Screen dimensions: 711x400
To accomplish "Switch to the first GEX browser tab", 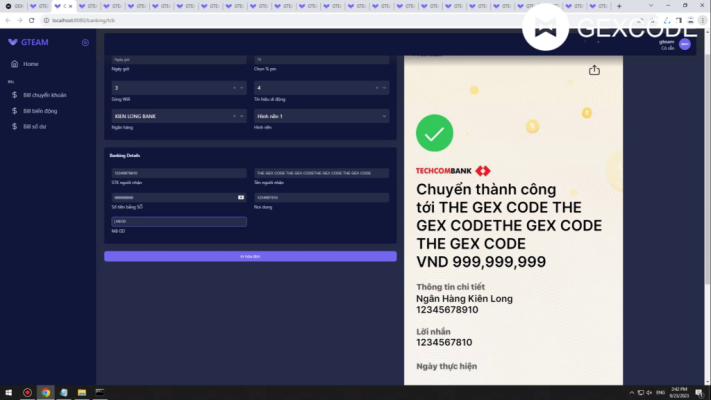I will (15, 6).
